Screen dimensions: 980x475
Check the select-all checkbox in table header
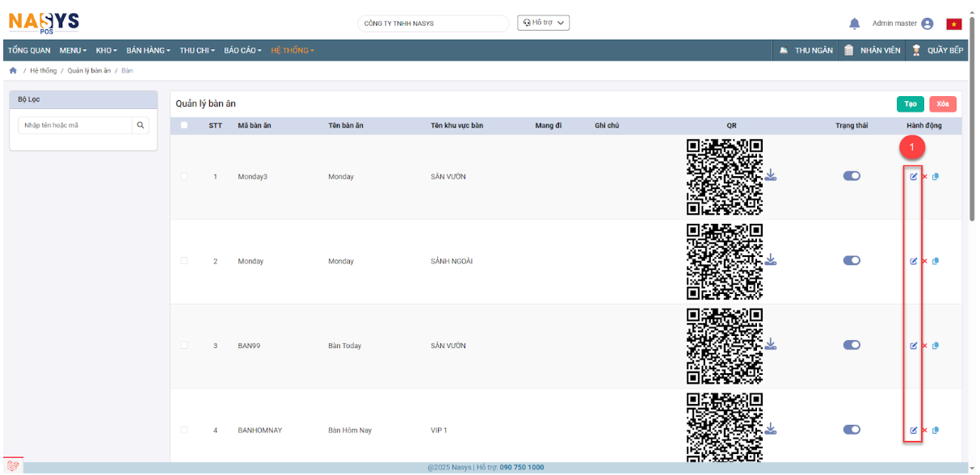pyautogui.click(x=184, y=125)
